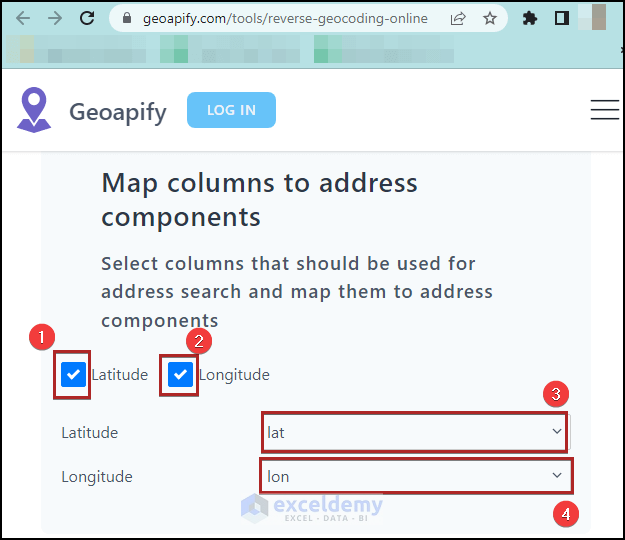
Task: Toggle the browser side panel icon
Action: (562, 18)
